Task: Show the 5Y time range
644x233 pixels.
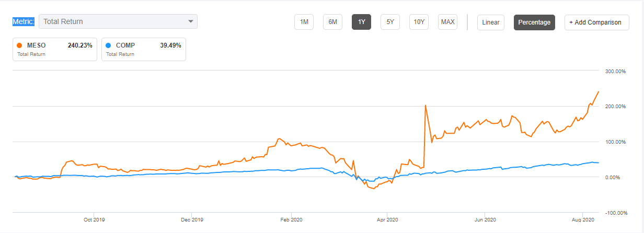Action: [390, 22]
